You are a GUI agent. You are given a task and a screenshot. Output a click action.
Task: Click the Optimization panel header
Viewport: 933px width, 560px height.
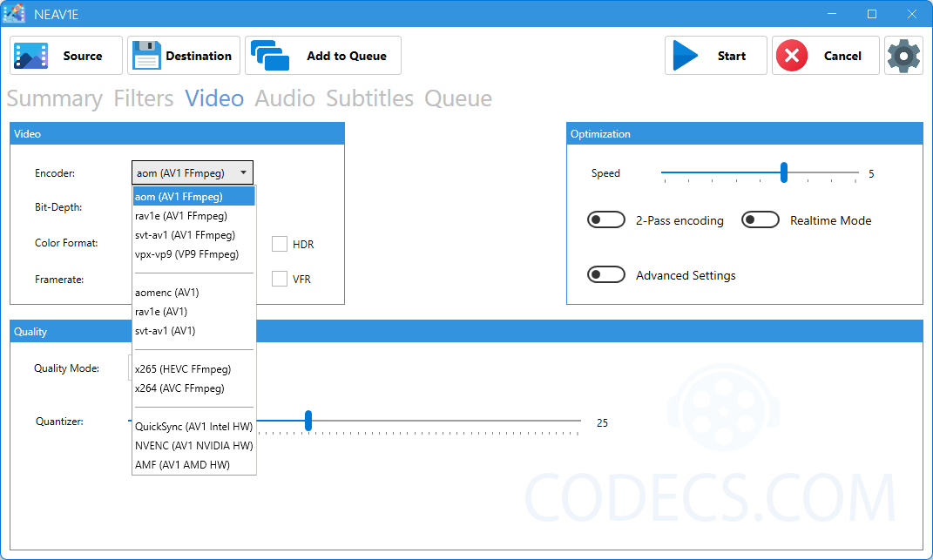tap(744, 134)
